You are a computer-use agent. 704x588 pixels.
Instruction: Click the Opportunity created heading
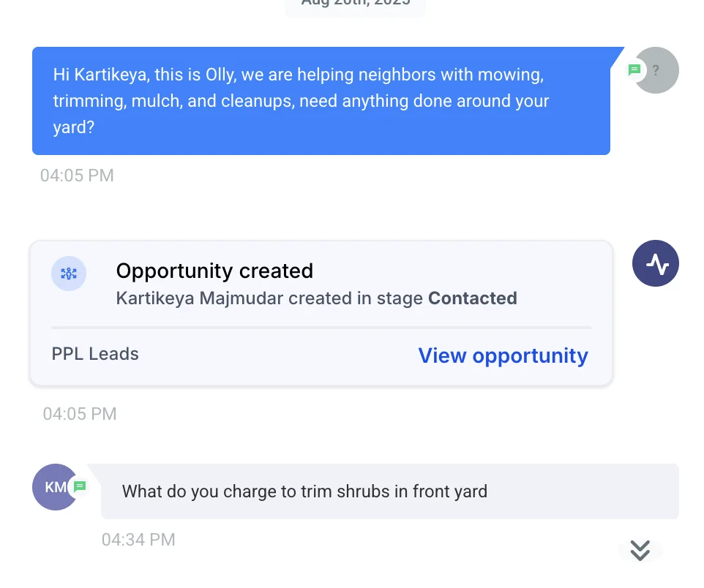tap(214, 271)
